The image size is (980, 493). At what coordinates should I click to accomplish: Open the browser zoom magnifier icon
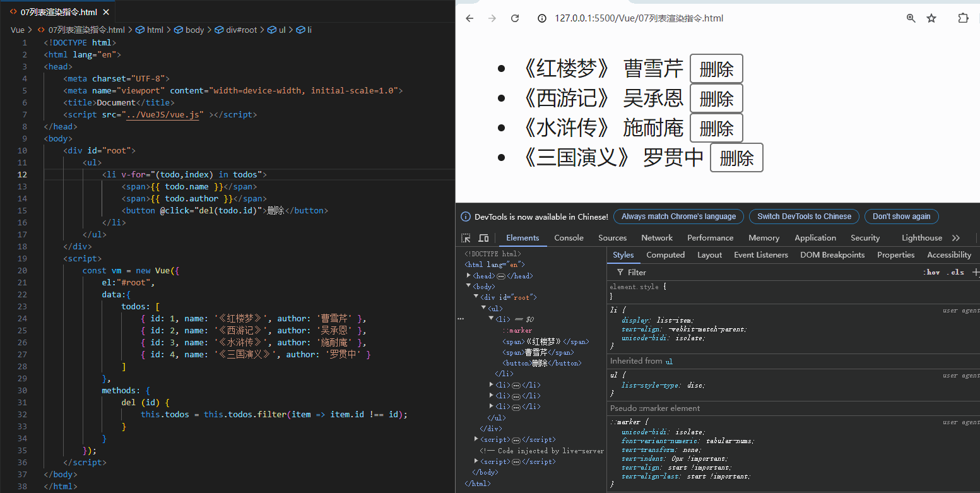[x=911, y=18]
